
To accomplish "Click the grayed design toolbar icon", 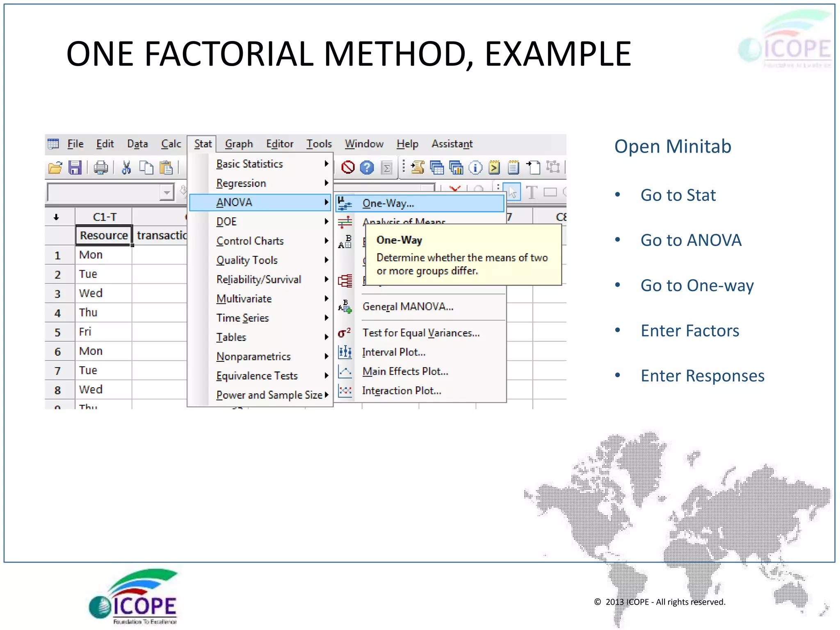I will tap(553, 167).
